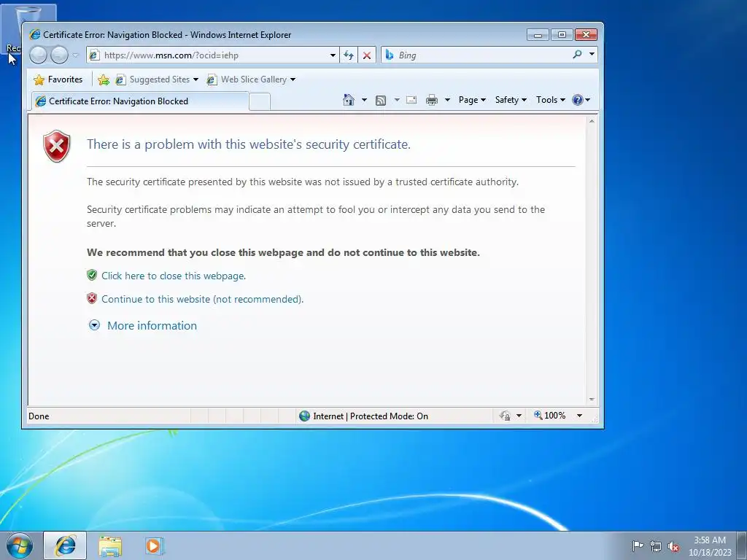The width and height of the screenshot is (747, 560).
Task: Open the Page menu
Action: (472, 100)
